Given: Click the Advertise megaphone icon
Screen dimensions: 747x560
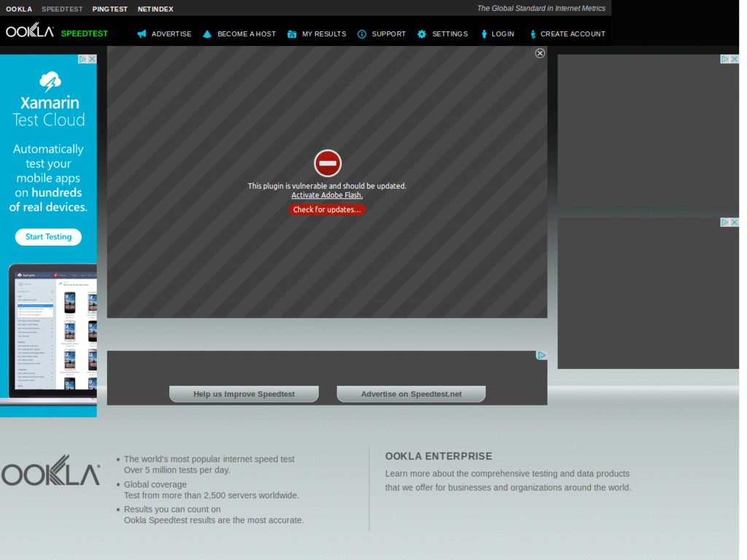Looking at the screenshot, I should [x=142, y=34].
